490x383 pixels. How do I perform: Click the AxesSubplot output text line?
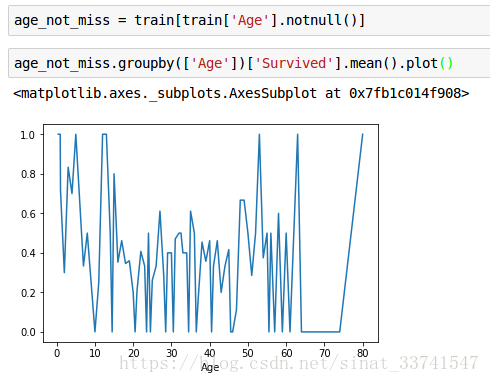[241, 93]
